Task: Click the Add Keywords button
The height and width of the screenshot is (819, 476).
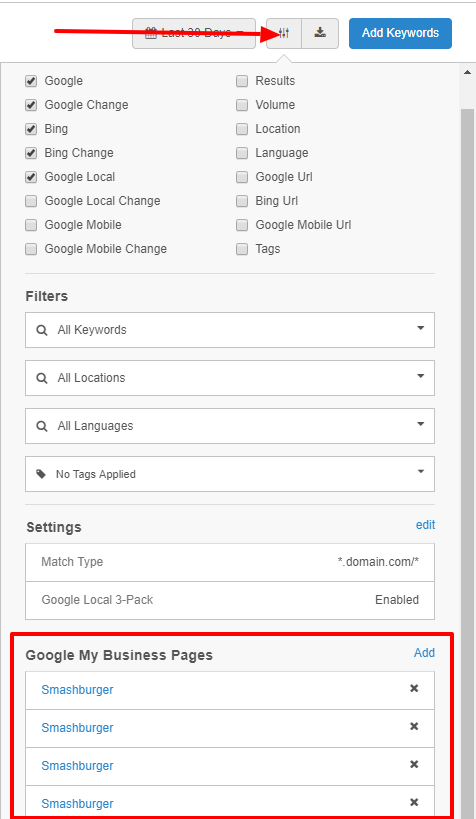Action: pyautogui.click(x=400, y=33)
